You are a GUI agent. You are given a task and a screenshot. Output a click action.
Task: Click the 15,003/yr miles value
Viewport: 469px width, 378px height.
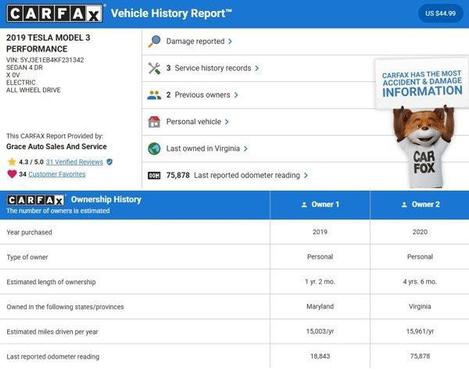320,331
